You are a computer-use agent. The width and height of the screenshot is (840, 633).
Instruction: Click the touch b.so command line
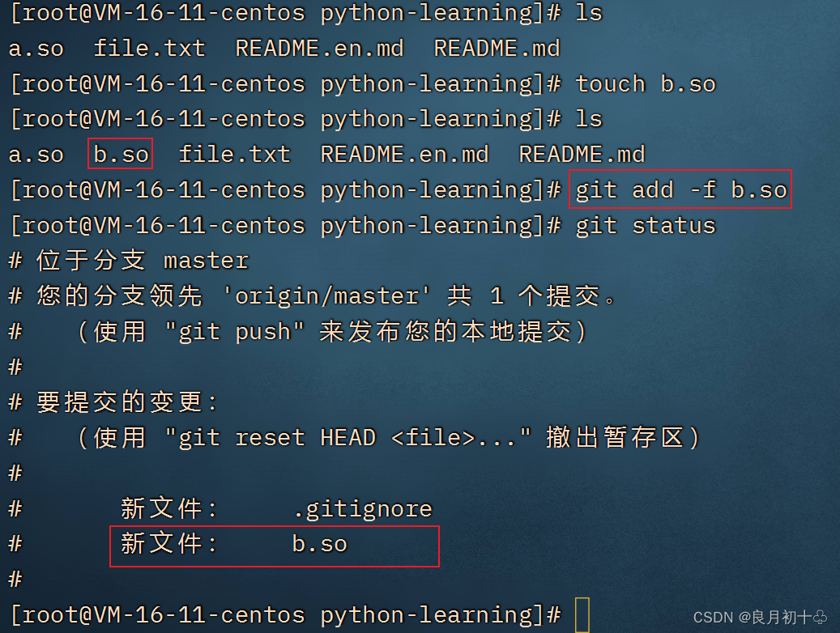pyautogui.click(x=646, y=83)
